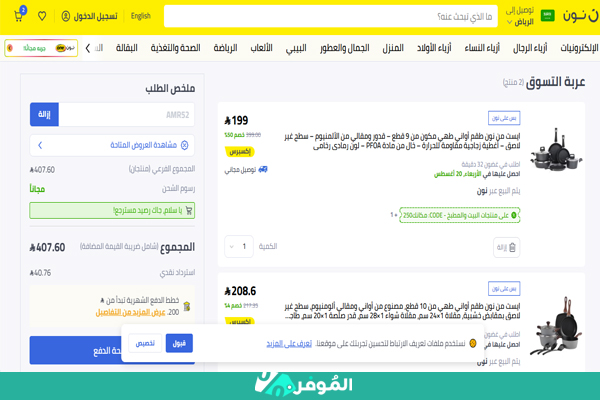The width and height of the screenshot is (600, 400).
Task: Open delivery location dropdown الرياض
Action: click(x=520, y=22)
